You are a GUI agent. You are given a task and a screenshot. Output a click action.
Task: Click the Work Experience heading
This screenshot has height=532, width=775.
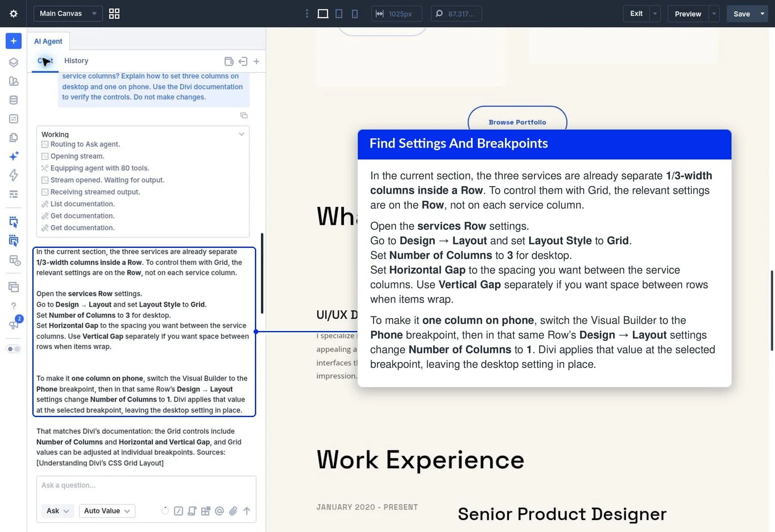(x=420, y=460)
